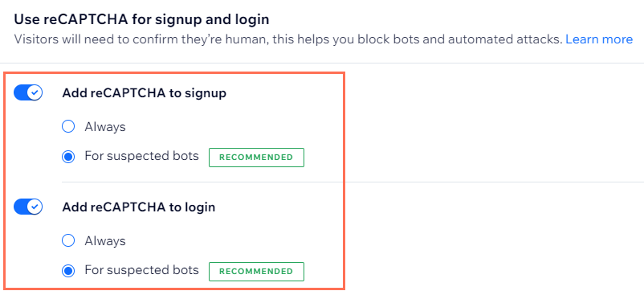Click the checkmark icon in login toggle

pyautogui.click(x=35, y=207)
